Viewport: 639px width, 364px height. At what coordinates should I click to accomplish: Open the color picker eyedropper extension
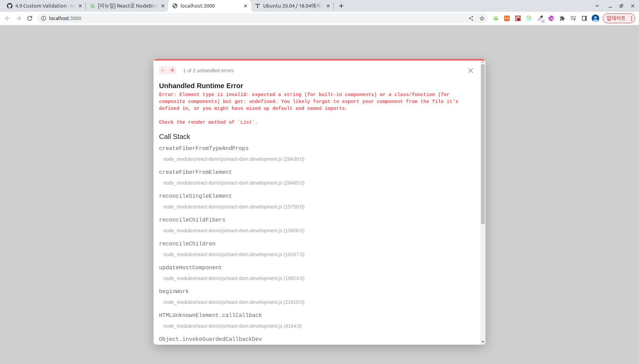point(540,18)
